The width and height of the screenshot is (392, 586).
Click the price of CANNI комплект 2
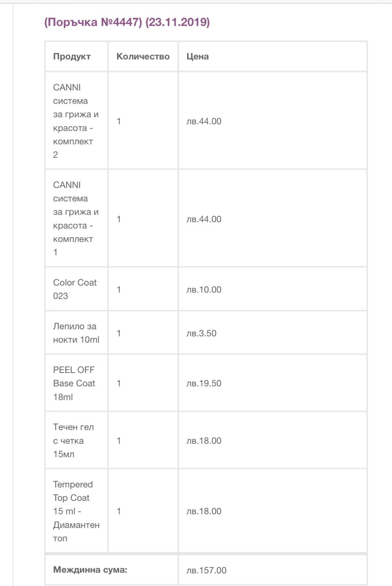pyautogui.click(x=204, y=122)
